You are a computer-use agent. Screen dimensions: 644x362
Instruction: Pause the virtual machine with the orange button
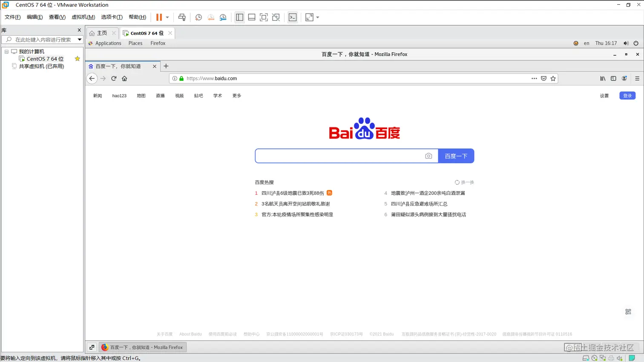(159, 17)
